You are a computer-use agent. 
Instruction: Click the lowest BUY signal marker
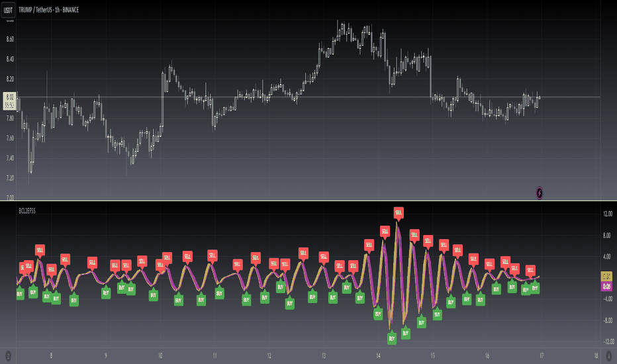[x=391, y=338]
